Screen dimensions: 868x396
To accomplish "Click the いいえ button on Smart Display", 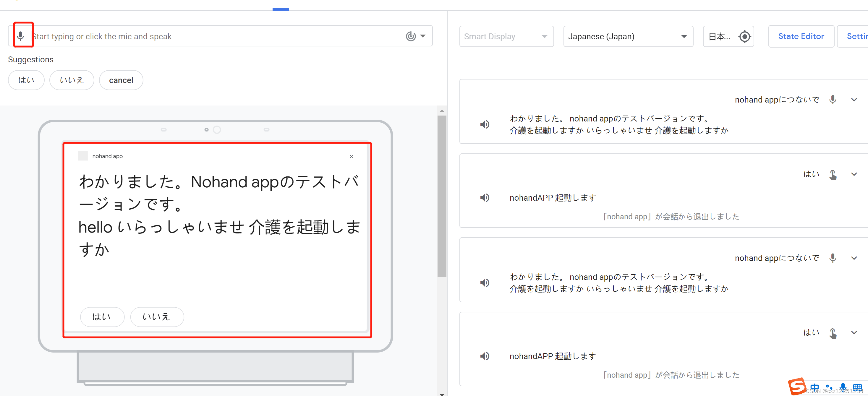I will point(155,317).
